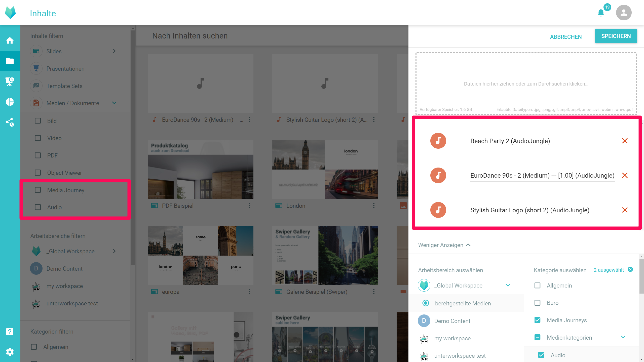644x362 pixels.
Task: Choose unterworkspace test as upload workspace
Action: point(460,356)
